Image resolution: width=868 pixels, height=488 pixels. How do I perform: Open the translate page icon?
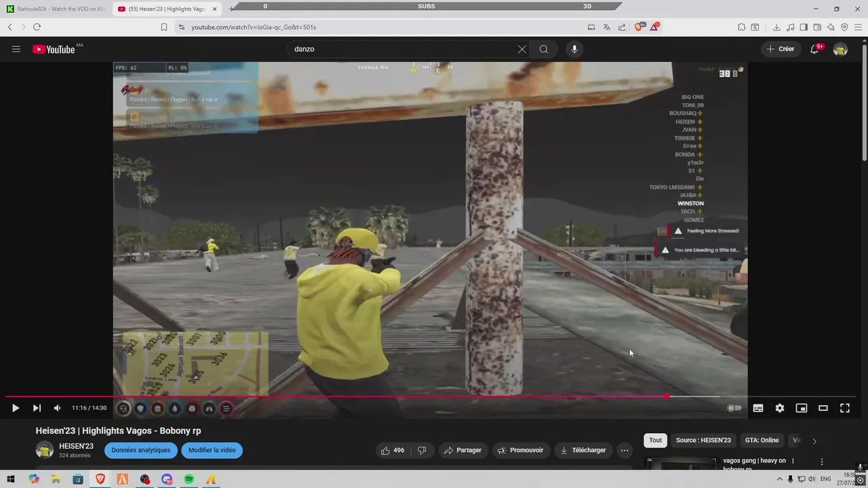[x=606, y=27]
